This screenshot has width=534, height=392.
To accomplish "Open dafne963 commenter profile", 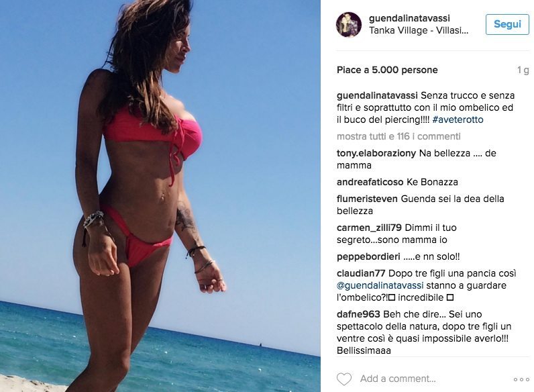I will [x=358, y=314].
